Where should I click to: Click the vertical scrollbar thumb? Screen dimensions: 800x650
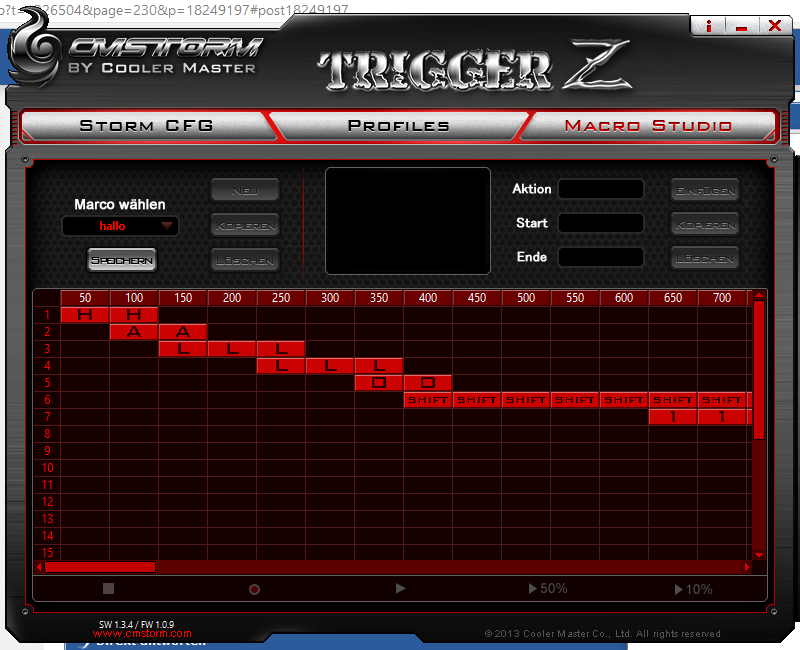759,369
